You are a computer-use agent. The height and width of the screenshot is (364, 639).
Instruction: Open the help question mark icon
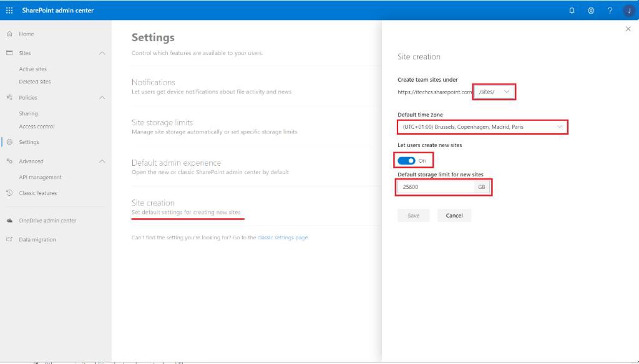[x=610, y=11]
